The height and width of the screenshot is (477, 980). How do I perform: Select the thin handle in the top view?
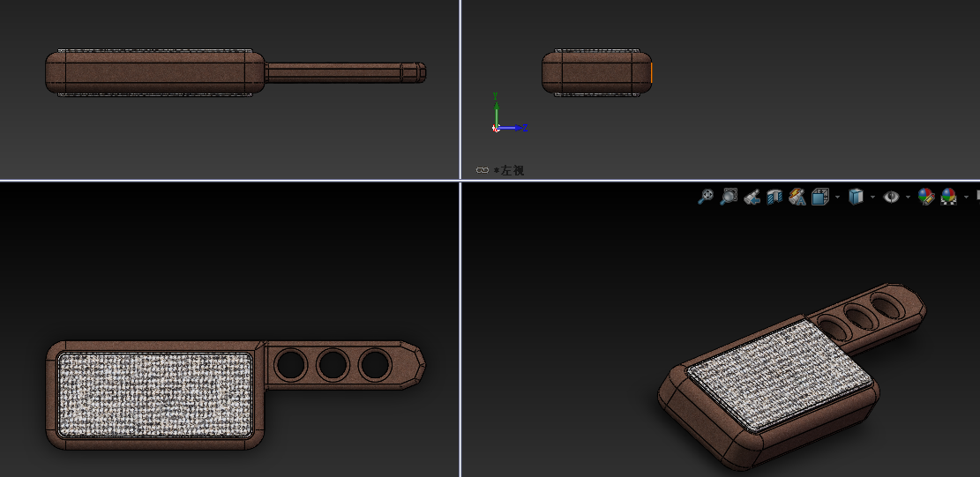point(345,72)
